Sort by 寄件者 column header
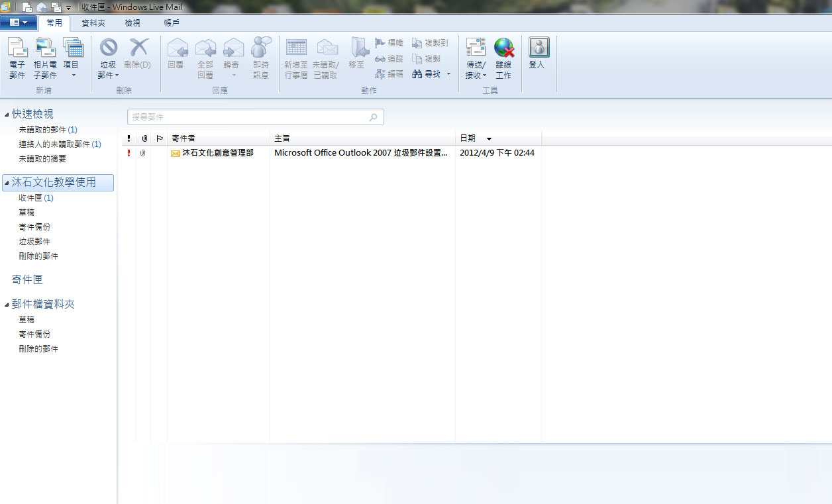This screenshot has height=504, width=832. click(x=219, y=138)
